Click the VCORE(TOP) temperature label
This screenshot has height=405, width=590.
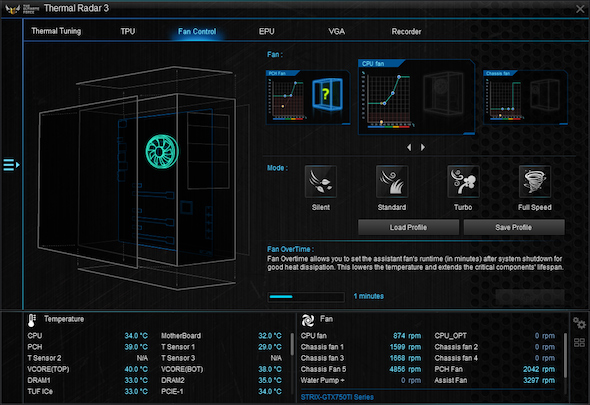pos(48,369)
